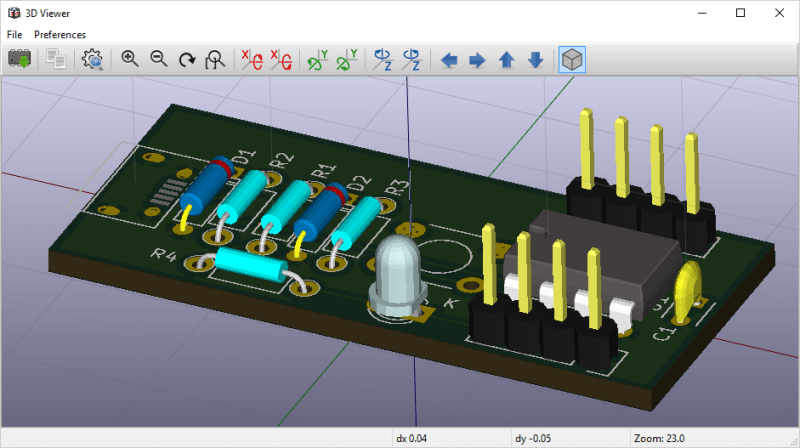Move the view left with blue arrow

point(449,60)
